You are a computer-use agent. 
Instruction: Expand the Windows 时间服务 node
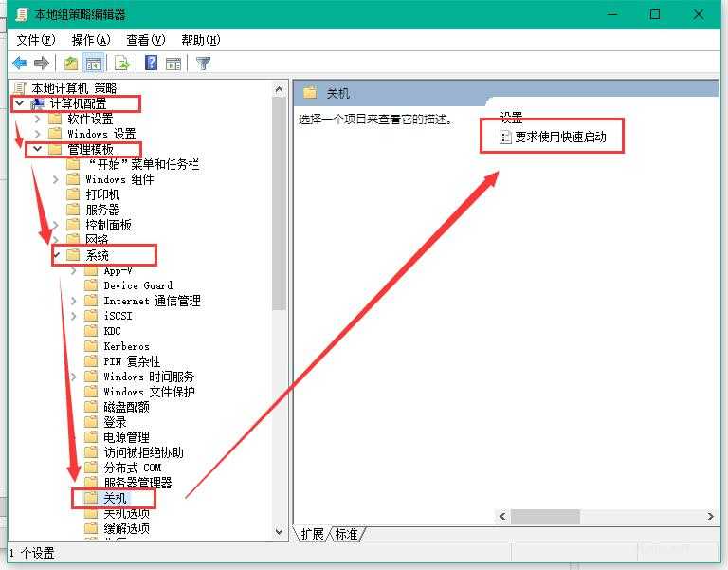point(73,377)
